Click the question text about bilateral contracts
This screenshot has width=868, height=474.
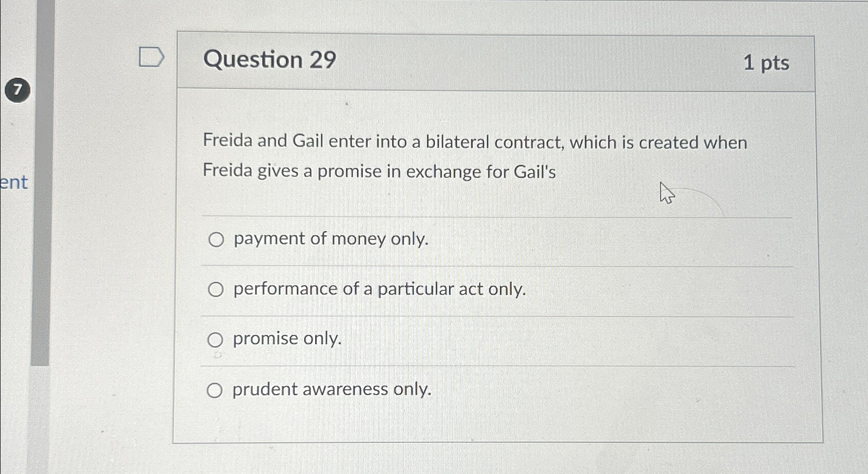coord(475,156)
